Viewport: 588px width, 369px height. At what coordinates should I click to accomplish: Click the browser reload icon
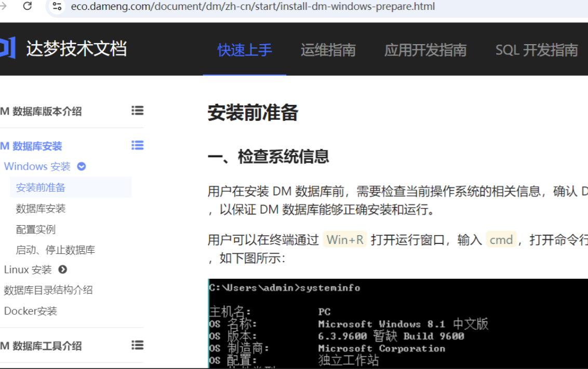(x=28, y=6)
